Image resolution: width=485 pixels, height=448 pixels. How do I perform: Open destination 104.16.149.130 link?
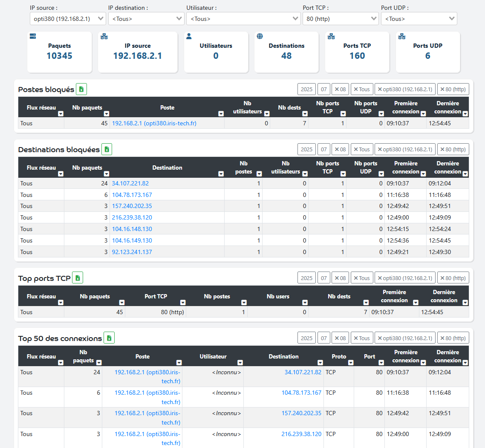pos(132,240)
